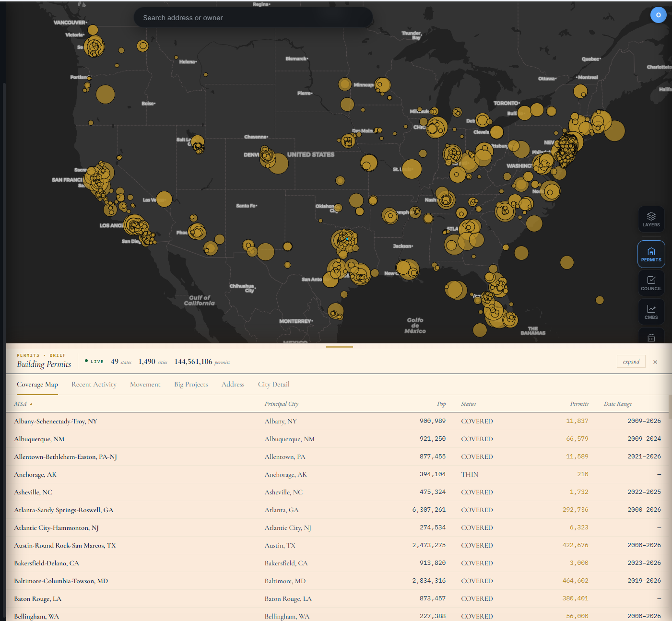Select Allentown-Bethlehem-Easton, PA-NJ row

point(337,457)
